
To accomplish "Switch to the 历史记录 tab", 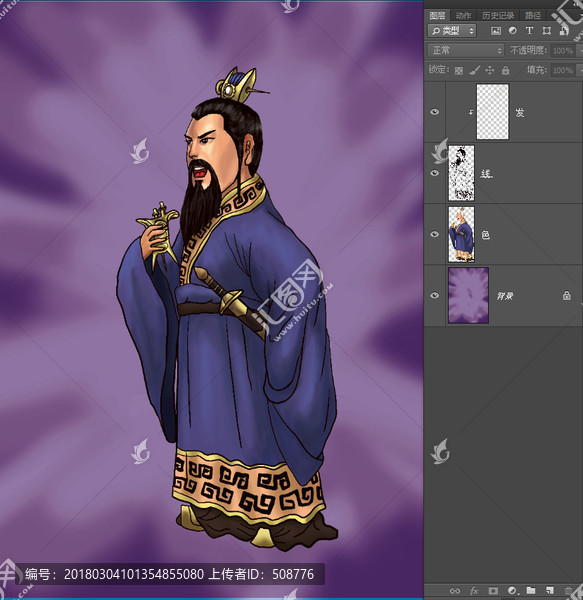I will pos(498,15).
